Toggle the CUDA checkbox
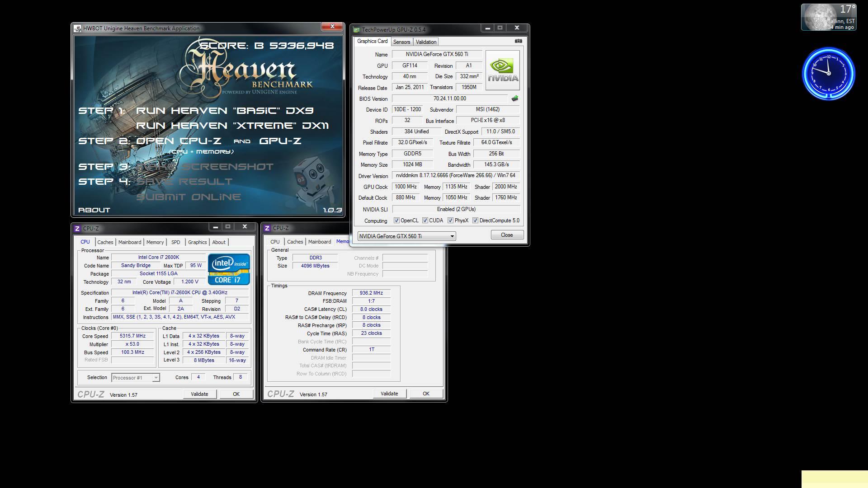Viewport: 868px width, 488px height. click(x=425, y=221)
